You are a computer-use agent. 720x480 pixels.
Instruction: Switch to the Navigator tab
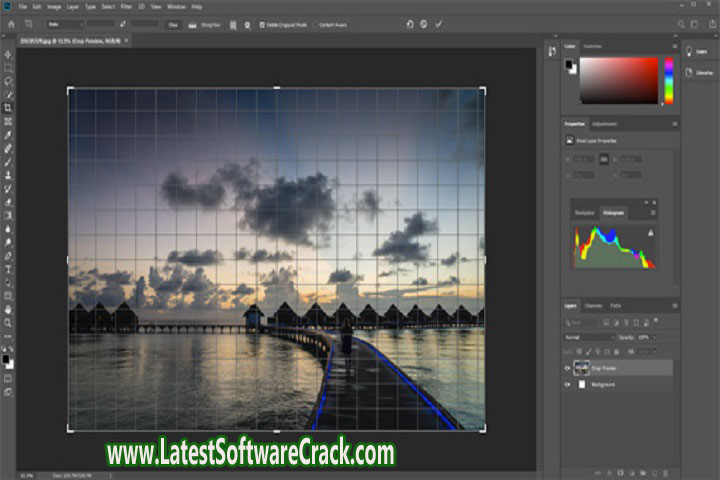(x=584, y=213)
